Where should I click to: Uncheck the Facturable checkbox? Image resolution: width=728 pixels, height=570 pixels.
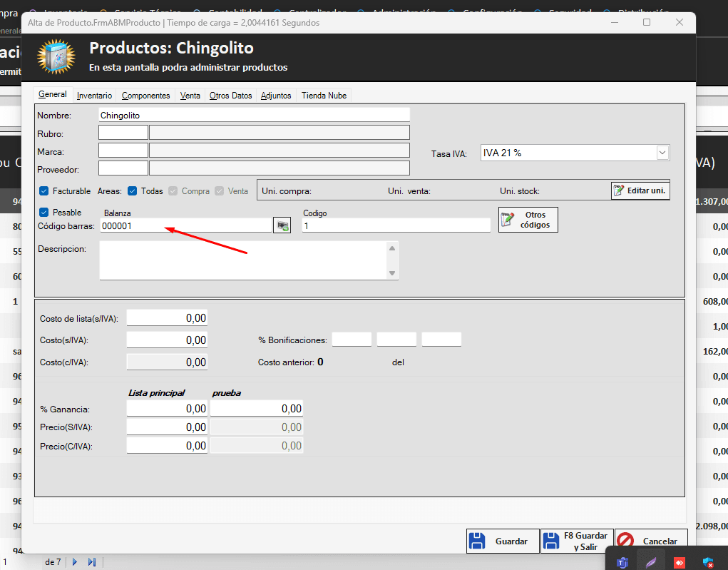(x=43, y=191)
